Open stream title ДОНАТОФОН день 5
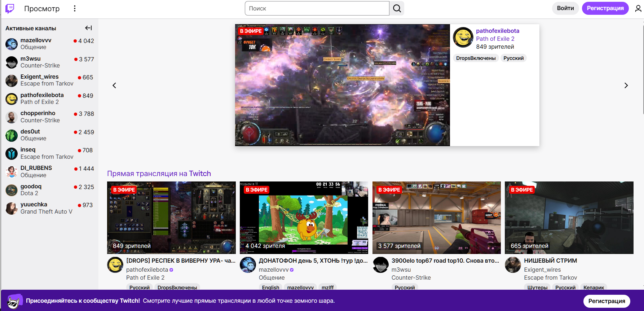Image resolution: width=644 pixels, height=311 pixels. point(313,260)
